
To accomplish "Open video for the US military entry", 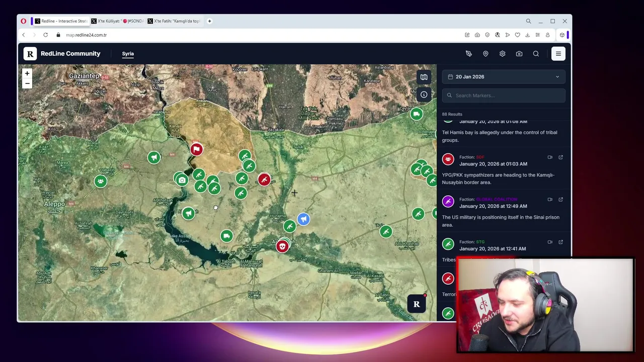I will point(550,200).
